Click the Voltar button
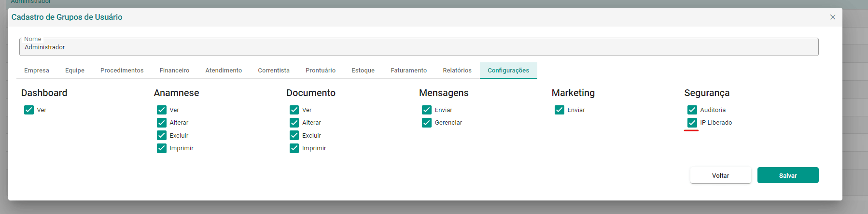This screenshot has width=868, height=214. (x=721, y=175)
